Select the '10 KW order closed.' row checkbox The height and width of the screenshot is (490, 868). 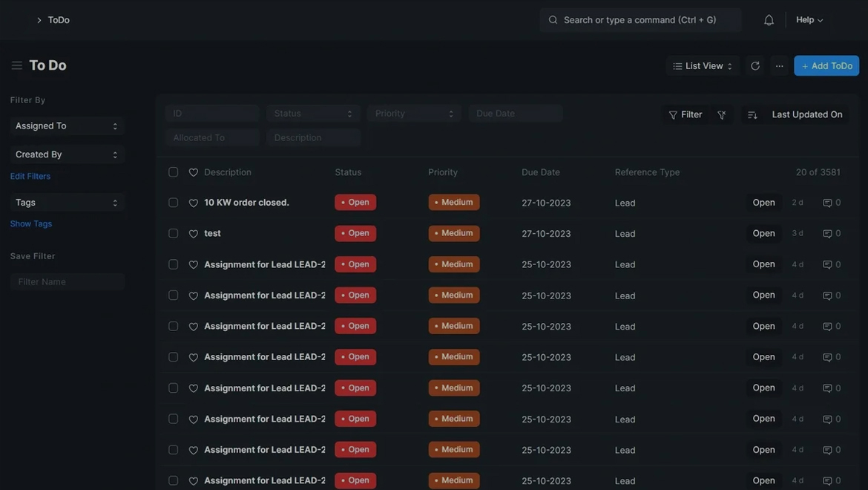[174, 203]
